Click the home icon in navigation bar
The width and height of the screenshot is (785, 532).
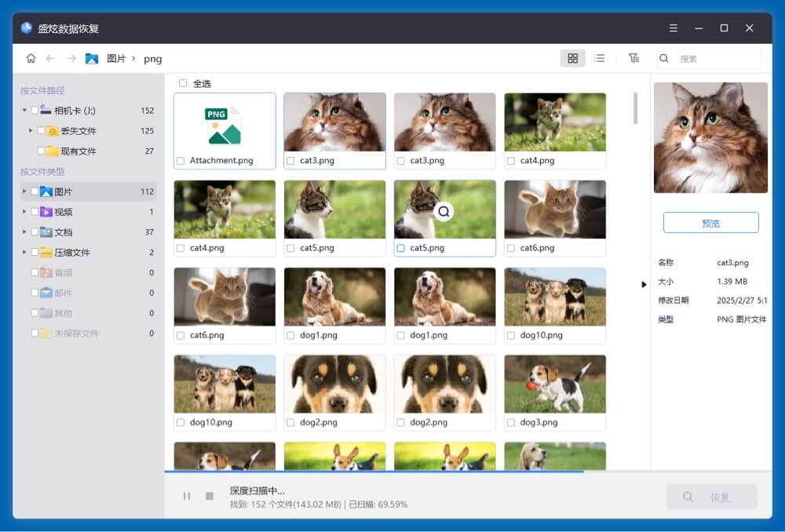(31, 58)
